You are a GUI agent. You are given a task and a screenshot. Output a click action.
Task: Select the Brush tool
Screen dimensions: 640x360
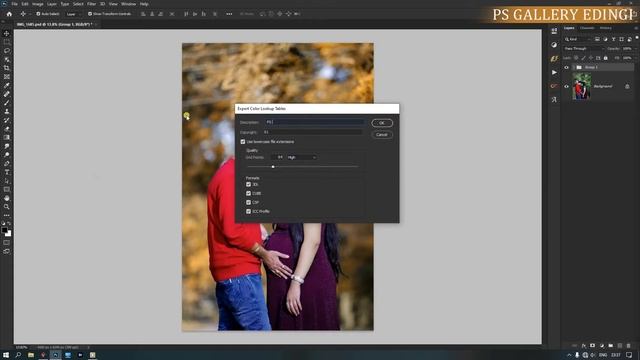(x=7, y=102)
